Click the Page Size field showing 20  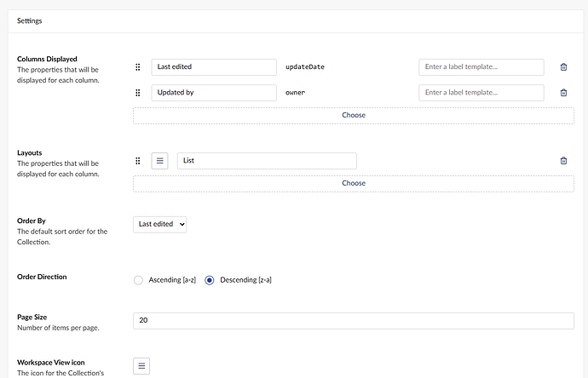354,321
